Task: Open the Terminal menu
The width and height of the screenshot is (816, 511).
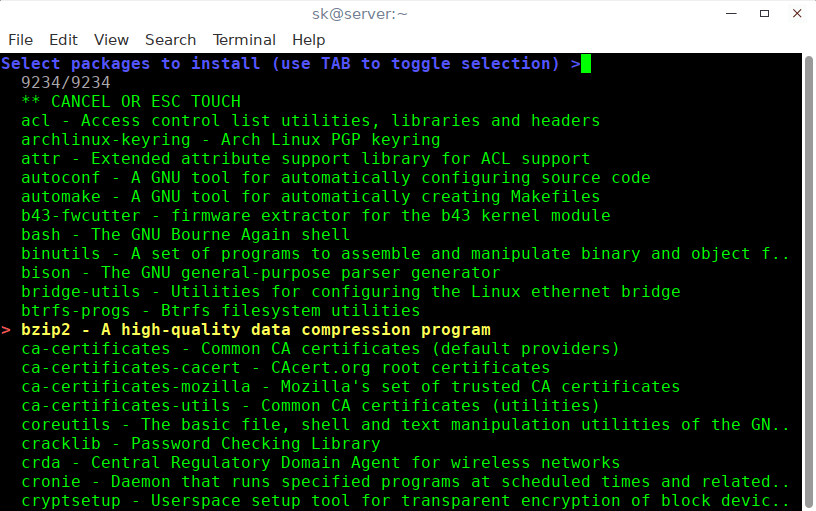Action: point(244,40)
